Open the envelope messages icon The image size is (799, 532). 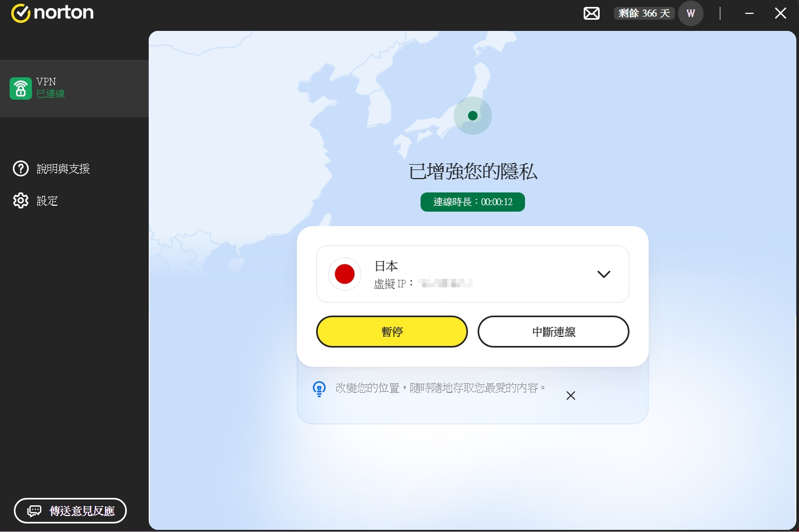[x=591, y=13]
